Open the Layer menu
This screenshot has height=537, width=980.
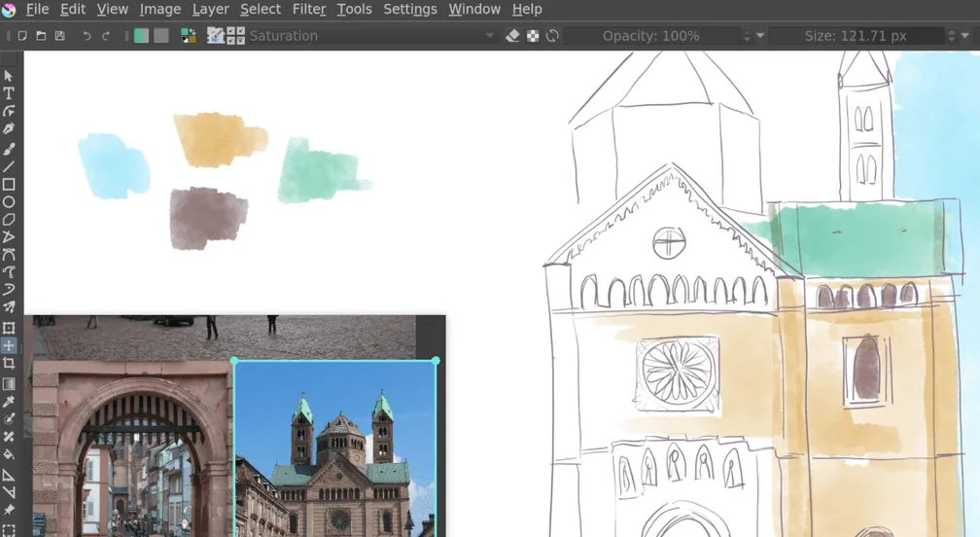pos(211,10)
